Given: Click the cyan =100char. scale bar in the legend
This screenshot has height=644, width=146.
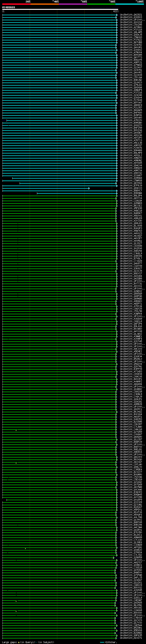Looking at the screenshot, I should (x=102, y=642).
